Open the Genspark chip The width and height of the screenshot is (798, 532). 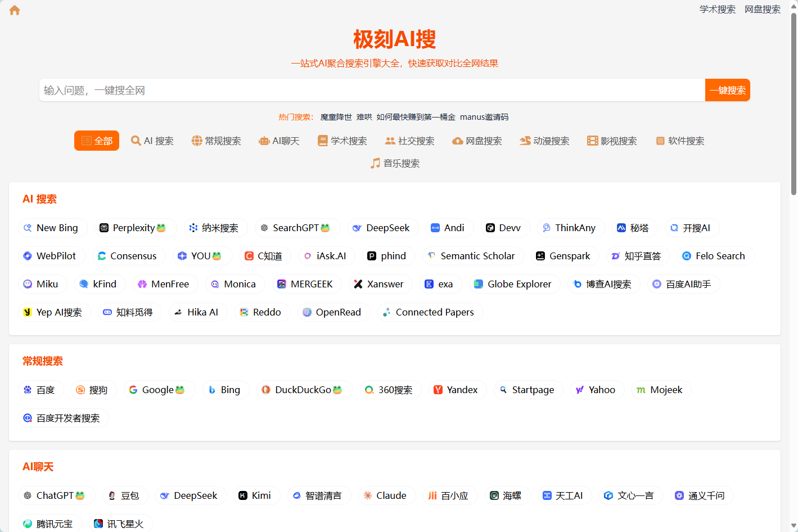pyautogui.click(x=564, y=256)
